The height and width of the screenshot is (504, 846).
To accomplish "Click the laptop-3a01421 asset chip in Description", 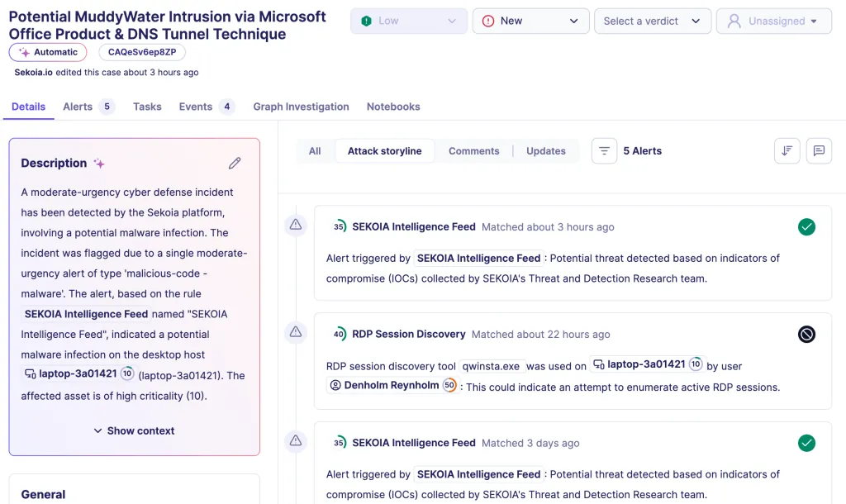I will [x=78, y=373].
